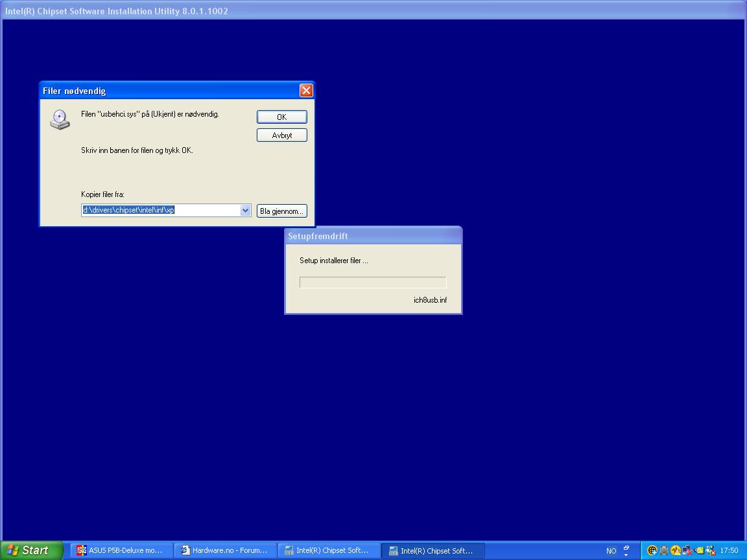This screenshot has height=560, width=747.
Task: Switch to first Intel(R) Chipset Soft taskbar button
Action: click(x=329, y=550)
